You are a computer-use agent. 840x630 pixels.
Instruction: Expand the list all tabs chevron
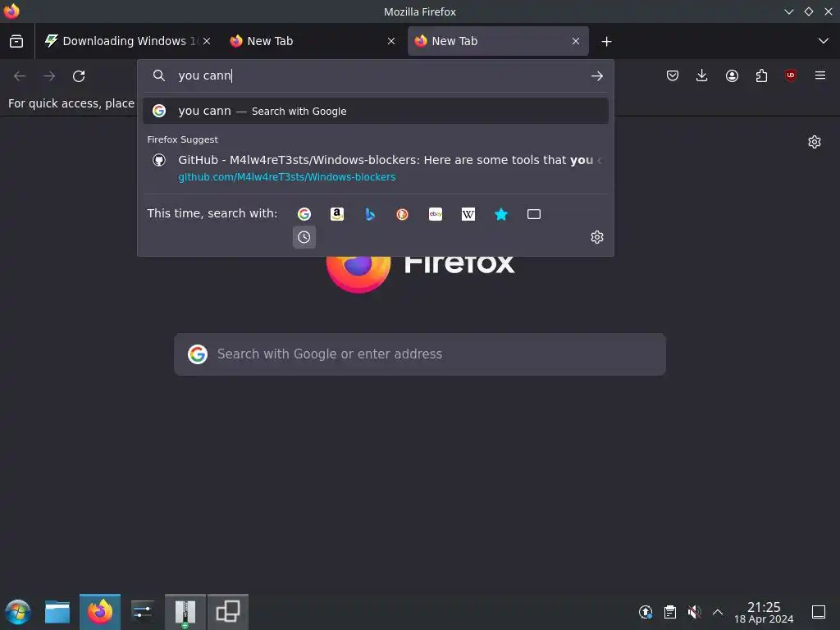point(824,41)
